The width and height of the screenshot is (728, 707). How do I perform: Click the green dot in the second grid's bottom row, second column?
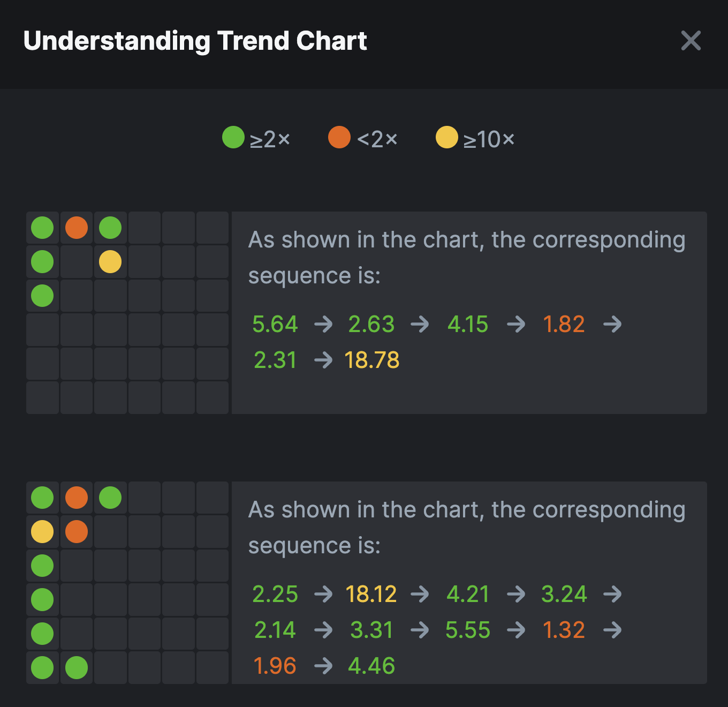click(77, 668)
